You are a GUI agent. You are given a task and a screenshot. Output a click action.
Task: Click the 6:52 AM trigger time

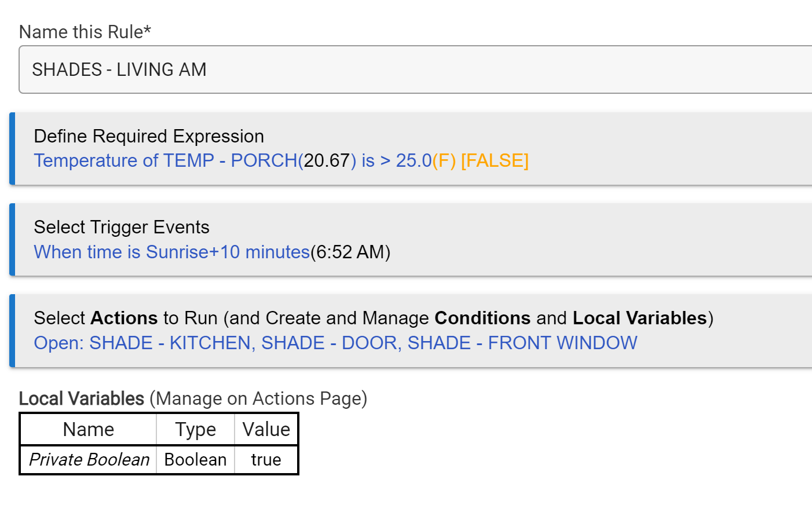tap(350, 252)
